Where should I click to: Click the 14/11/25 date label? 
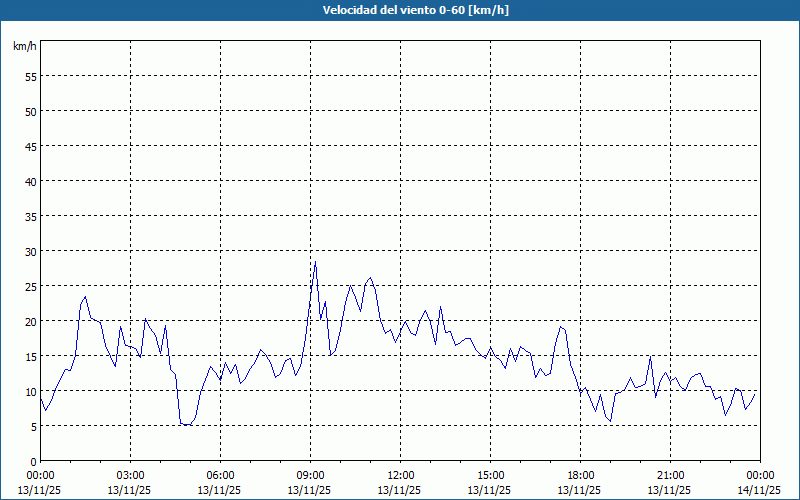click(760, 489)
